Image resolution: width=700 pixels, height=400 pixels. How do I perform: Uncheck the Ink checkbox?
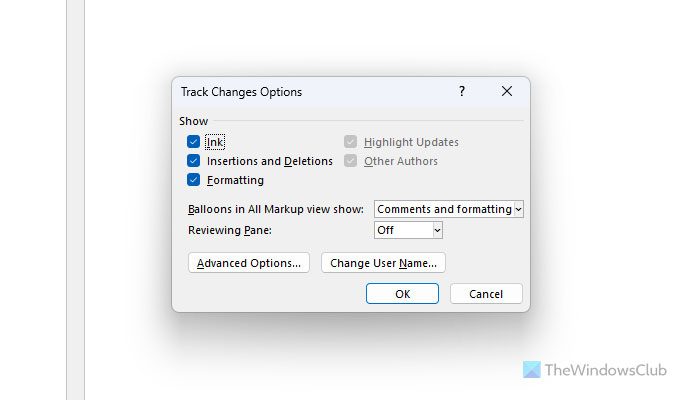[x=194, y=142]
